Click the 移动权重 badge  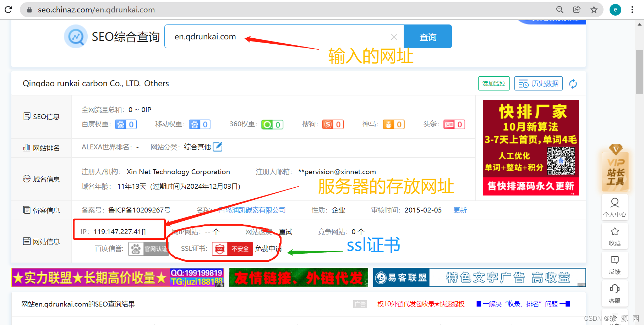200,125
